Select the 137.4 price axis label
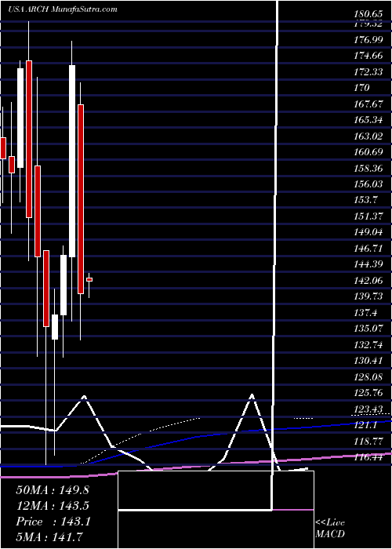Viewport: 392px width, 549px height. (366, 313)
